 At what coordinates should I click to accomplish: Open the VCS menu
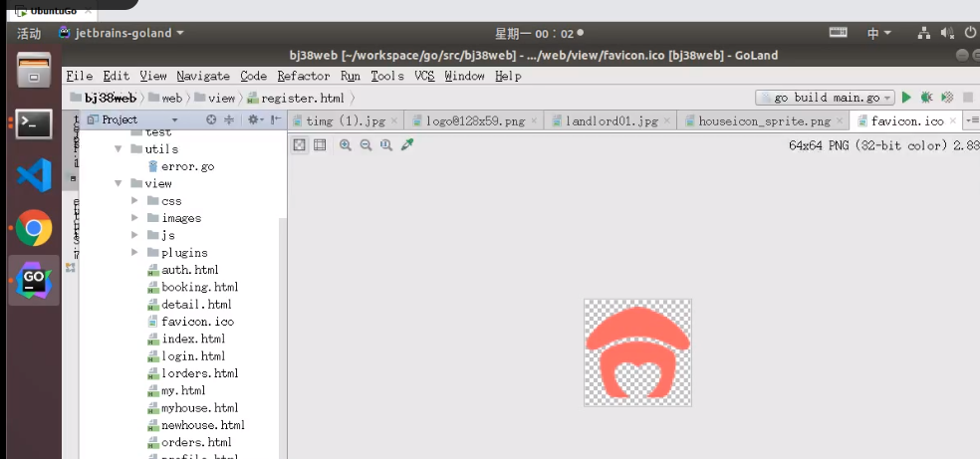pyautogui.click(x=424, y=76)
